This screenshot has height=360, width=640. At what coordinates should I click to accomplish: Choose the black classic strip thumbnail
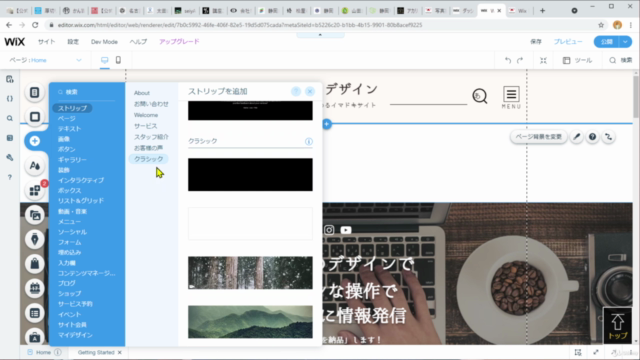(250, 175)
